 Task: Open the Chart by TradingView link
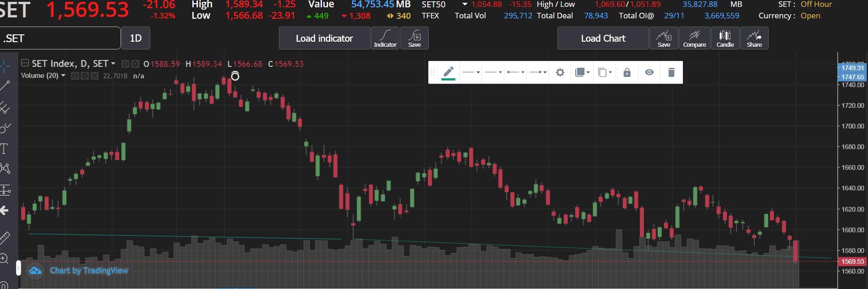pos(89,271)
